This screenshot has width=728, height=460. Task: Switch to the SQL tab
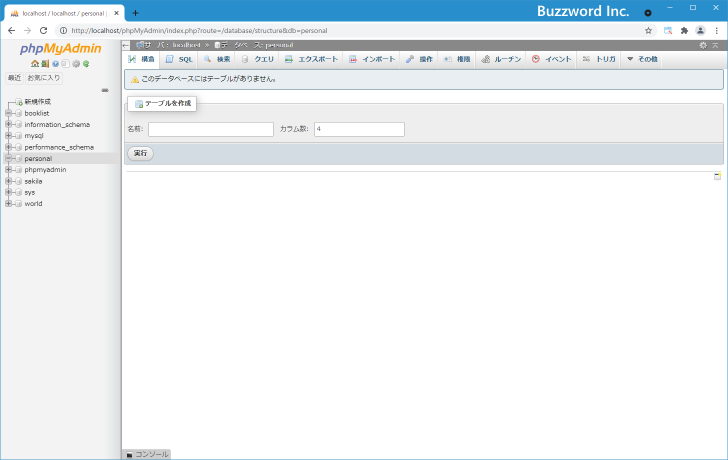point(180,60)
